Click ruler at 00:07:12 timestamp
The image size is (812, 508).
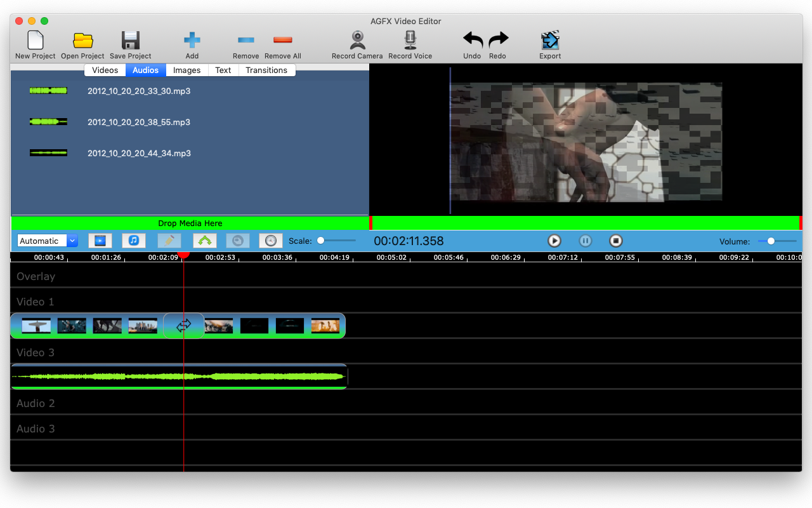click(x=563, y=257)
